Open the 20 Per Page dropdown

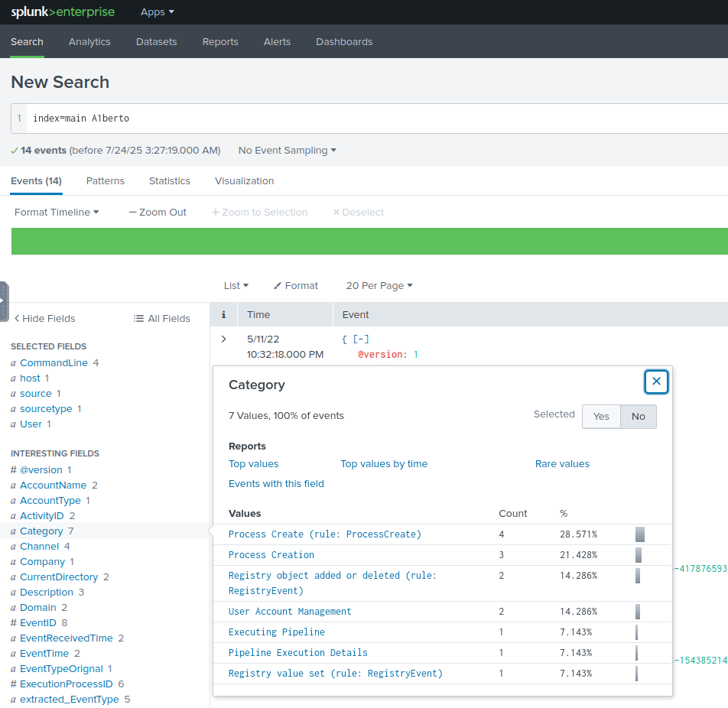(379, 285)
